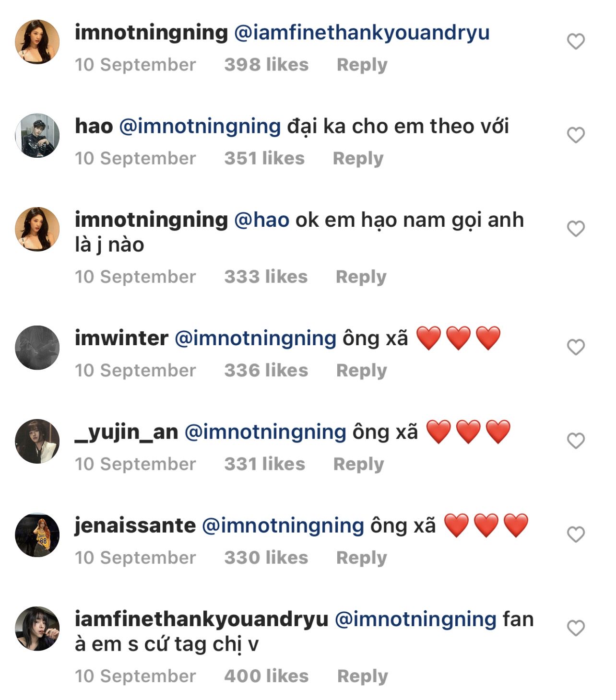Screen dimensions: 616x700
Task: Open the @hao mention in imnotningning's reply
Action: [x=261, y=220]
